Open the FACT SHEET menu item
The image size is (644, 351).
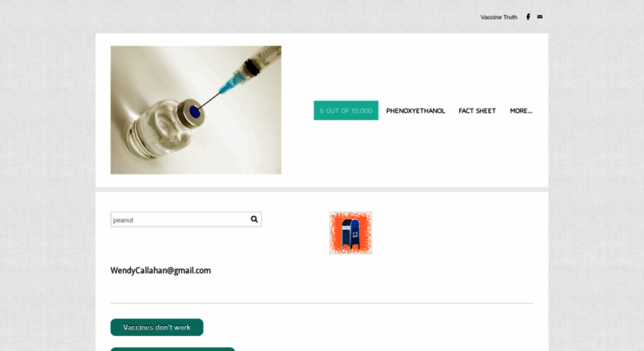tap(477, 110)
